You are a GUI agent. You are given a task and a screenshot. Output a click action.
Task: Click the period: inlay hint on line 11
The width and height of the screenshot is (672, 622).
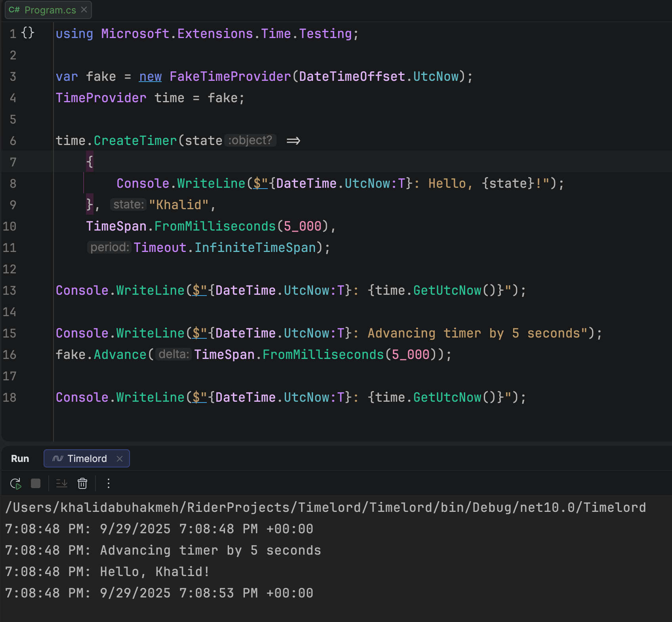[109, 247]
